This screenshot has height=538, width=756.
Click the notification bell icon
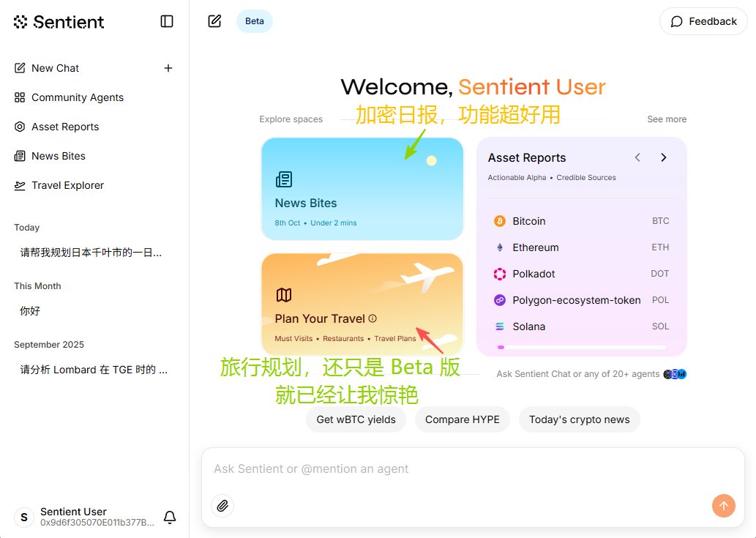coord(170,518)
